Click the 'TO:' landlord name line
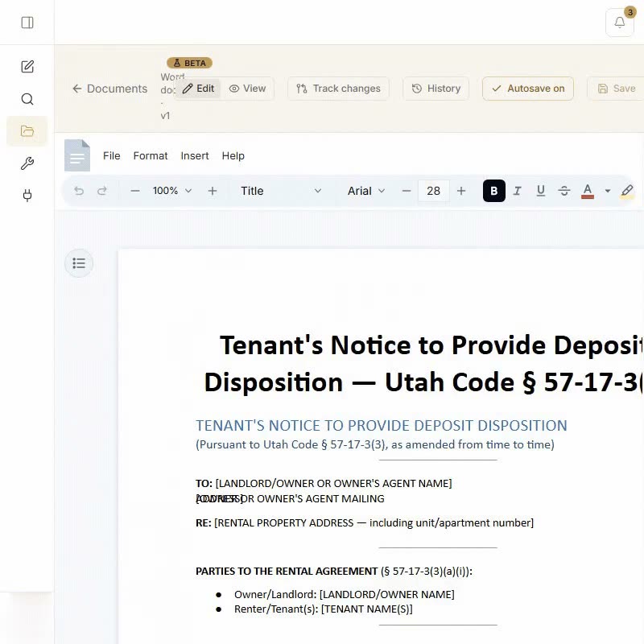Screen dimensions: 644x644 [x=324, y=484]
